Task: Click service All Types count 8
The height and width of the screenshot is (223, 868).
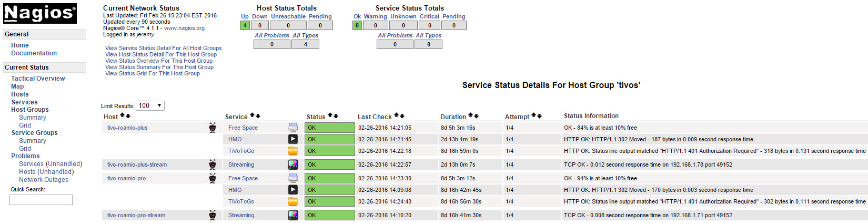Action: coord(429,44)
